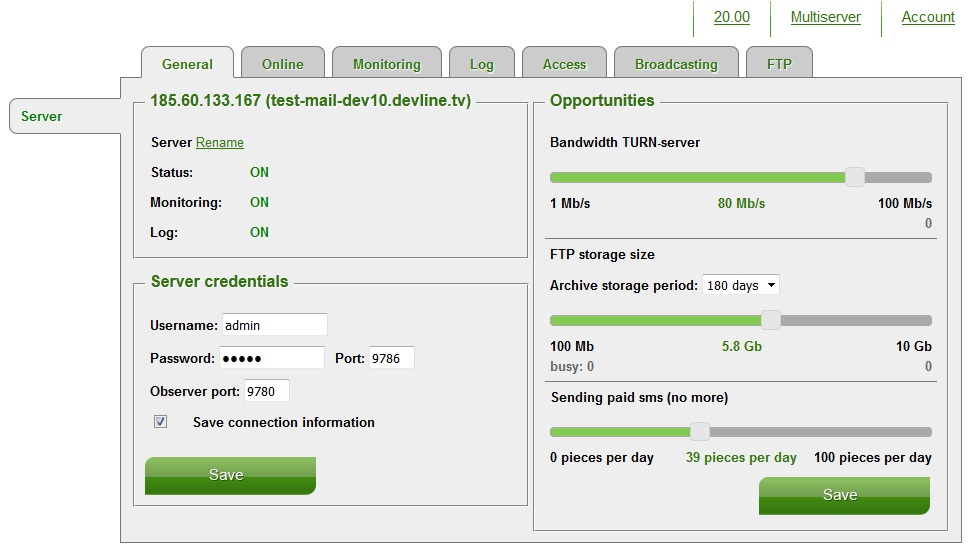Switch to the Online tab
The width and height of the screenshot is (976, 554).
[x=283, y=63]
